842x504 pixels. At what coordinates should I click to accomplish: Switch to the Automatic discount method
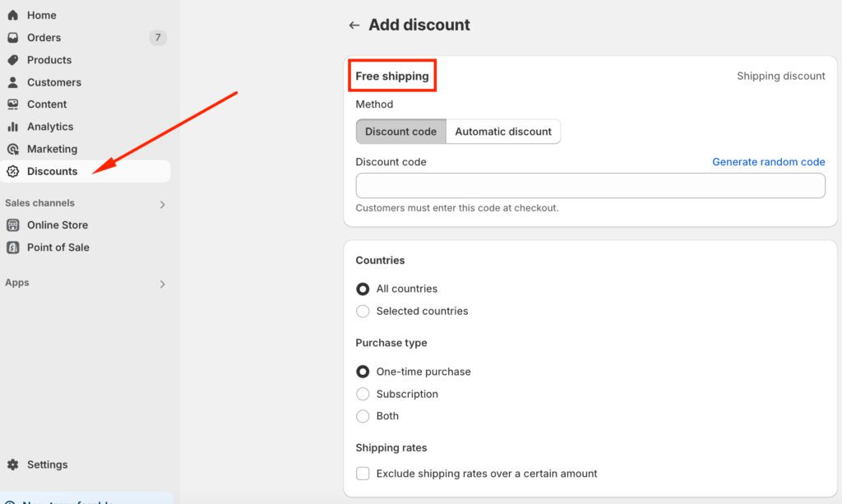pos(503,132)
